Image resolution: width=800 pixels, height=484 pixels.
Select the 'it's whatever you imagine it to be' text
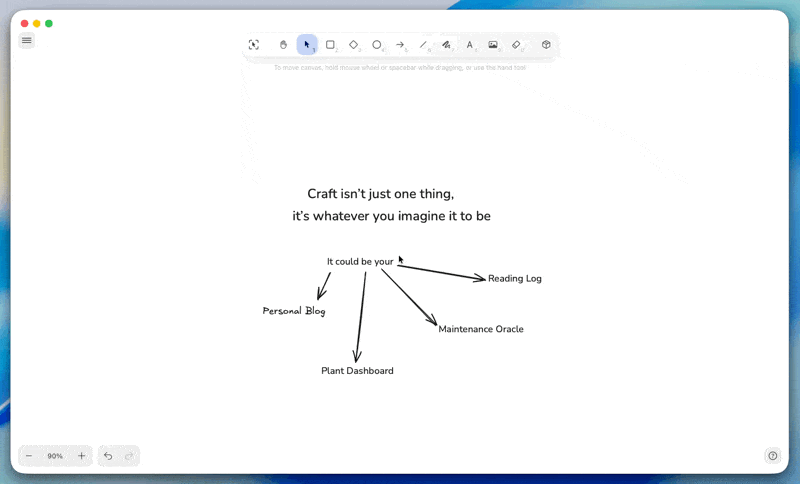tap(391, 216)
